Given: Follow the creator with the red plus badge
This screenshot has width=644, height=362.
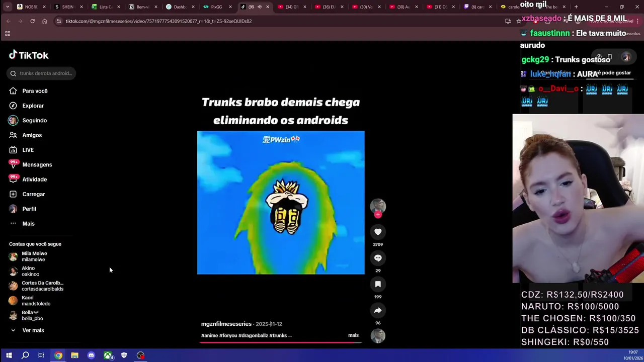Looking at the screenshot, I should click(x=378, y=215).
